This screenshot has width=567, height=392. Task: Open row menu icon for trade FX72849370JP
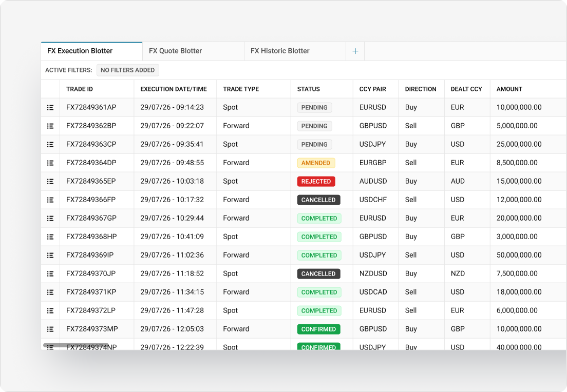coord(50,273)
